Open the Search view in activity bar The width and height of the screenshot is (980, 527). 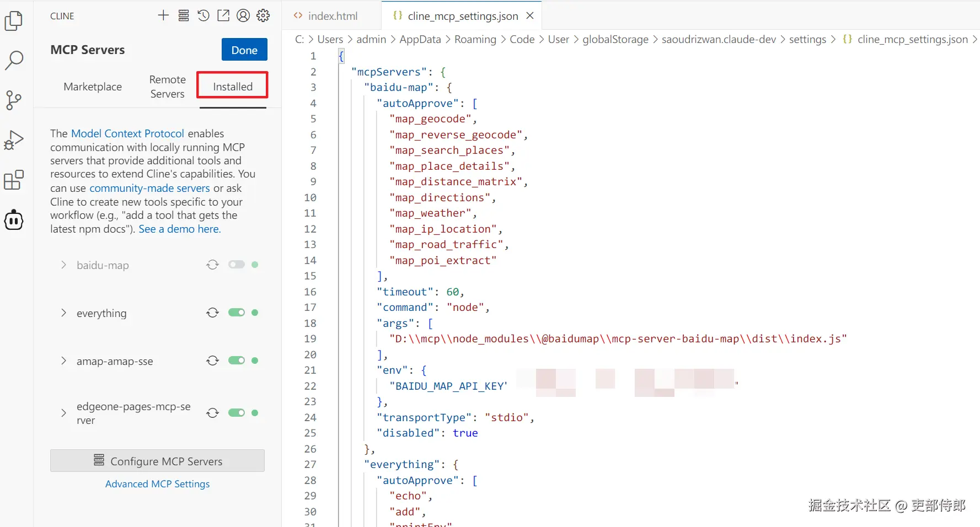point(14,61)
